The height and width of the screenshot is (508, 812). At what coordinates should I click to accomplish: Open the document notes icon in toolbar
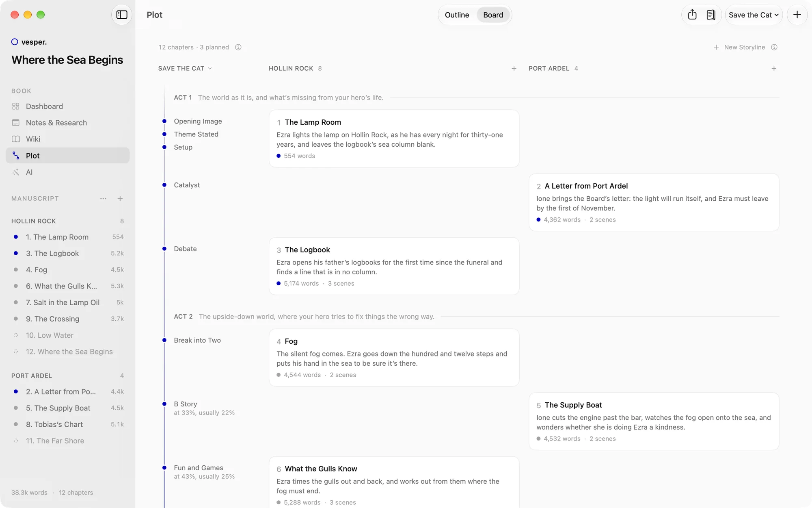710,15
